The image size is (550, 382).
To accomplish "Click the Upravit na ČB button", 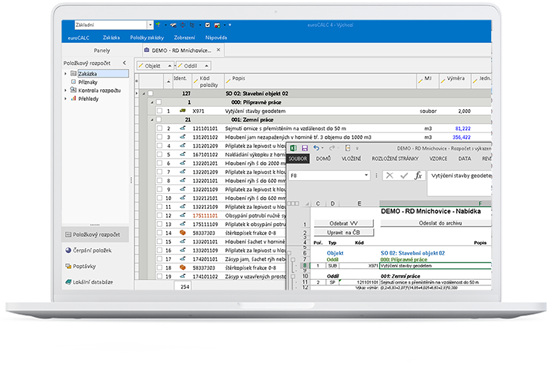I will [x=343, y=232].
